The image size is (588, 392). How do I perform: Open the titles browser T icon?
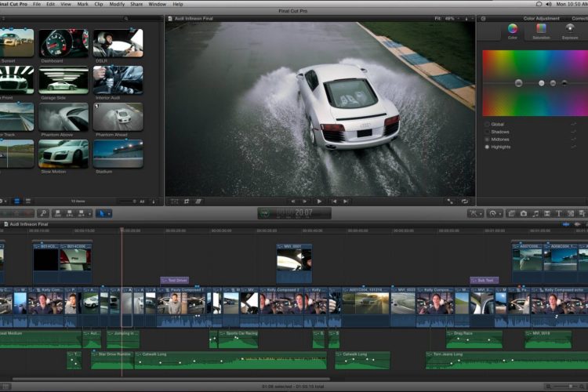click(x=559, y=213)
